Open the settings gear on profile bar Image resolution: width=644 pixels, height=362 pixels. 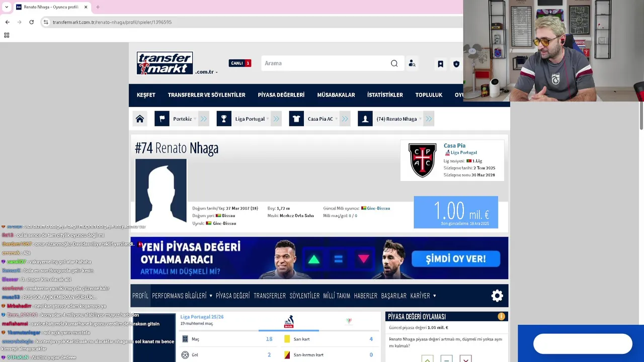pyautogui.click(x=497, y=296)
